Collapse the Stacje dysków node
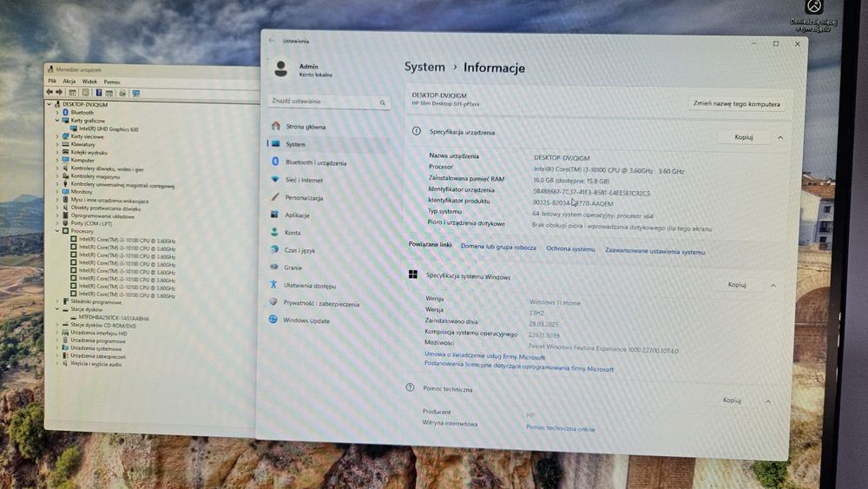This screenshot has width=868, height=489. coord(57,309)
